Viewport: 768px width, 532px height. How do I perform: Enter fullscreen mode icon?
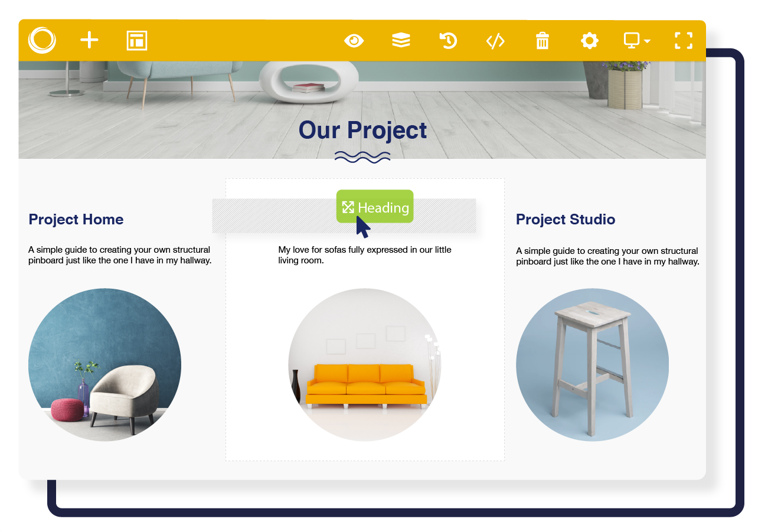pos(684,41)
